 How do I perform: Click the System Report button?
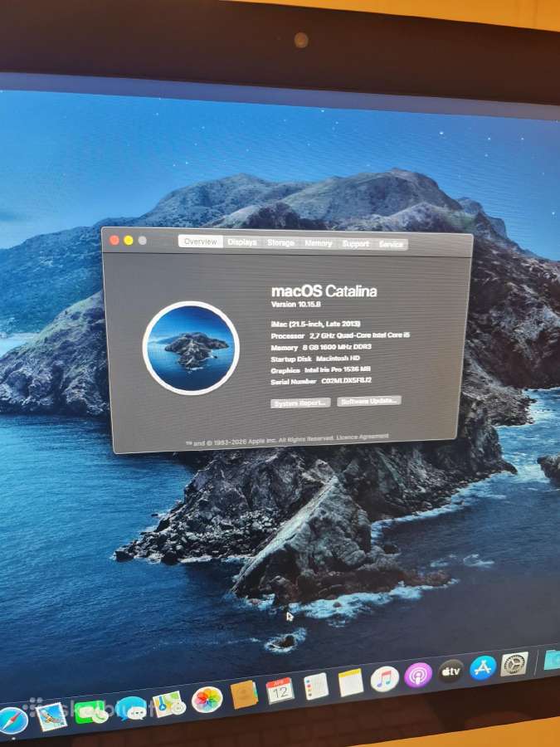click(x=300, y=403)
